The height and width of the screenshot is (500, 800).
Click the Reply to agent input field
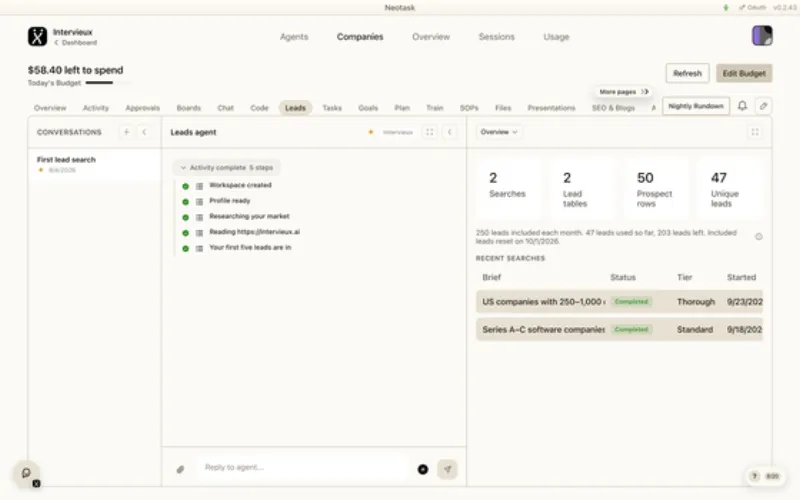(x=303, y=467)
